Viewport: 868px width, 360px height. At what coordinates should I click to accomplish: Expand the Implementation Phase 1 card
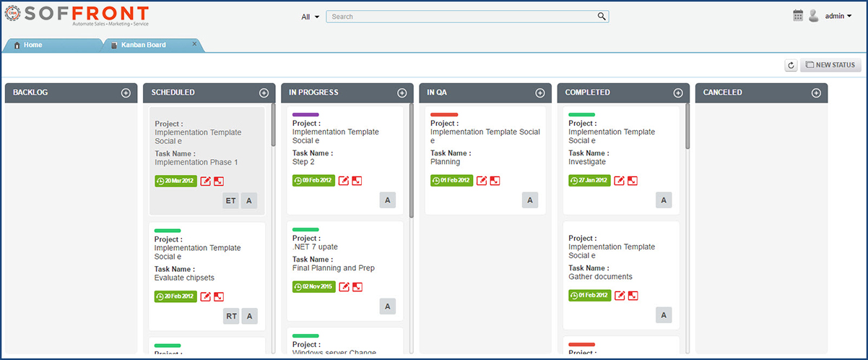[219, 181]
